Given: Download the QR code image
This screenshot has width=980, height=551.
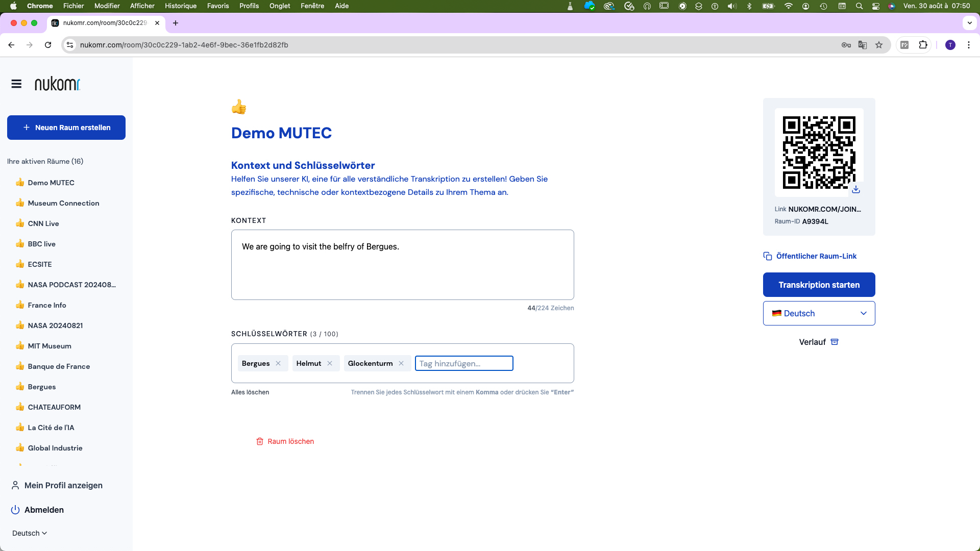Looking at the screenshot, I should point(856,189).
